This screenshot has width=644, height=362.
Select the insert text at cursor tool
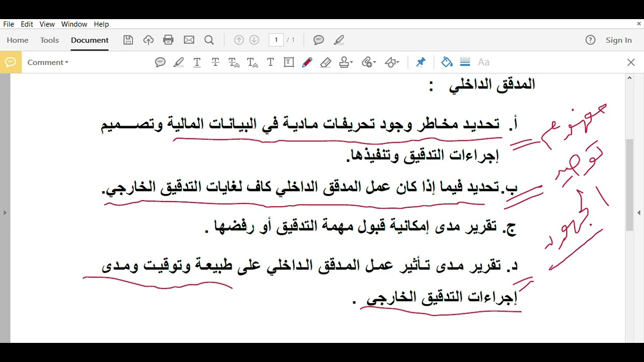click(x=253, y=62)
